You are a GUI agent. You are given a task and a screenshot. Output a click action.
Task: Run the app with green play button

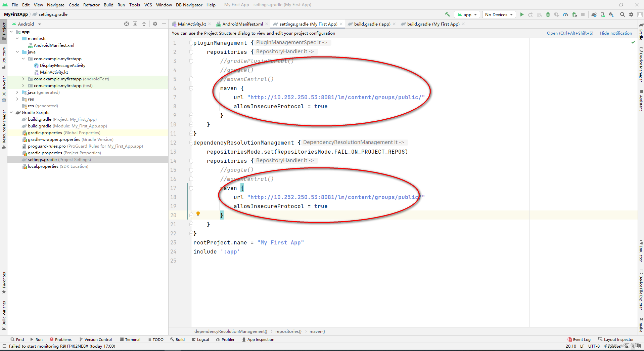(x=522, y=14)
